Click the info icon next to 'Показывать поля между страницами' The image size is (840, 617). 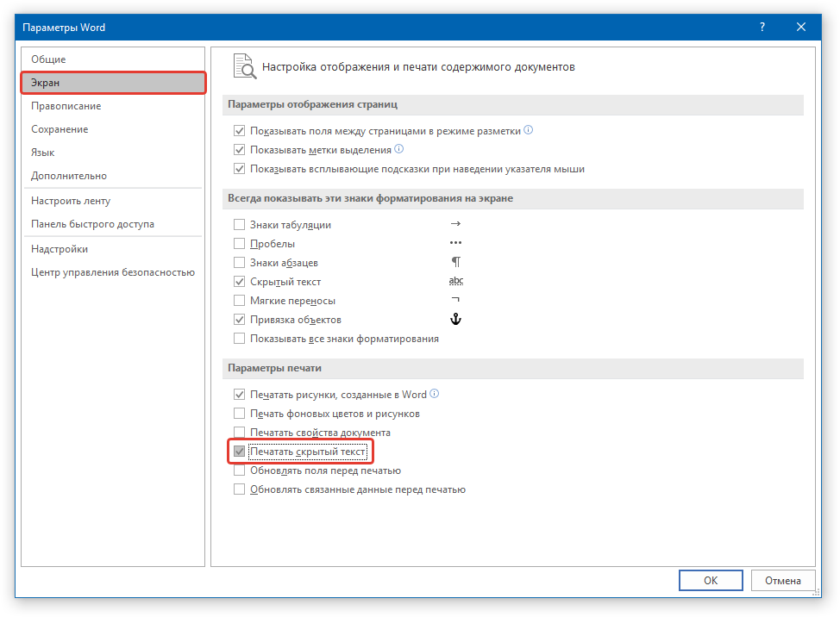coord(529,131)
